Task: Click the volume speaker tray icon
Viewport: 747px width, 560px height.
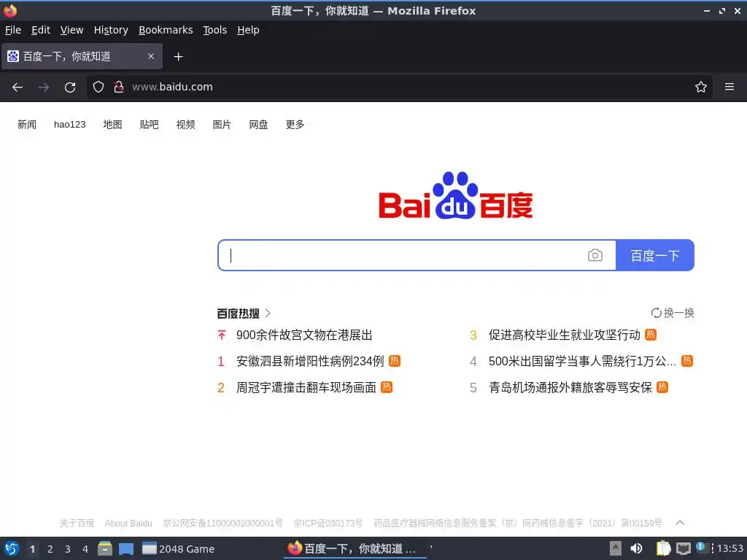Action: [636, 548]
